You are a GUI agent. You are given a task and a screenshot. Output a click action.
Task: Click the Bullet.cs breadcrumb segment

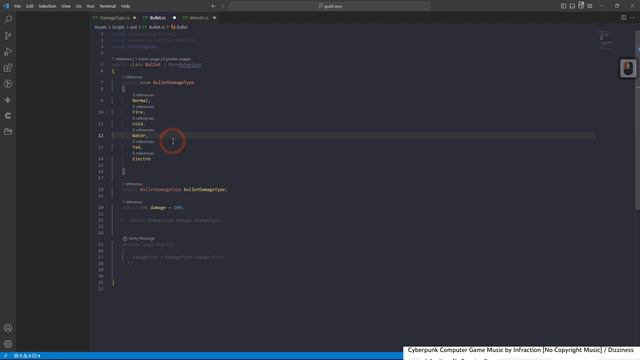[x=157, y=27]
